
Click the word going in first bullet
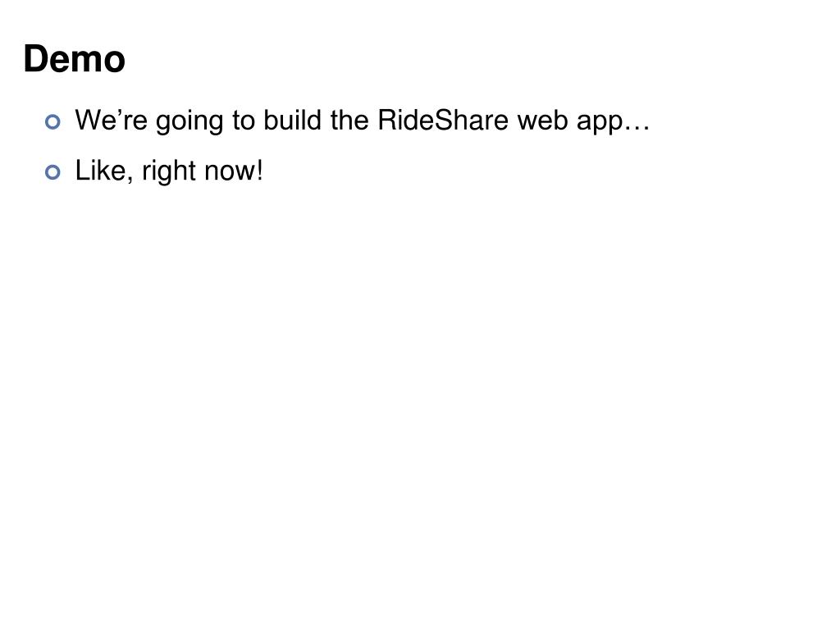tap(189, 121)
